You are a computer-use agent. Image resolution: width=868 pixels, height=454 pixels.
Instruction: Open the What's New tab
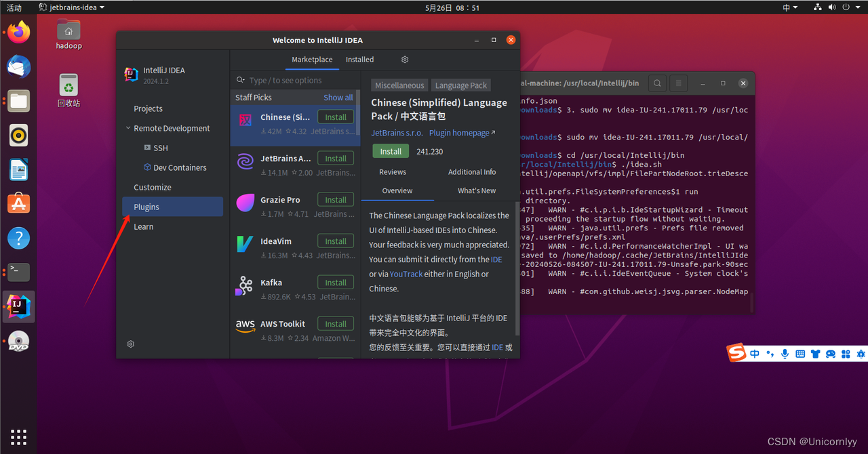pyautogui.click(x=477, y=191)
